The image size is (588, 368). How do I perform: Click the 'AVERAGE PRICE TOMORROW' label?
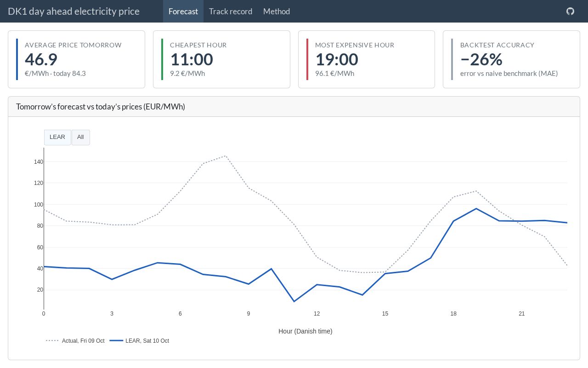pyautogui.click(x=73, y=45)
